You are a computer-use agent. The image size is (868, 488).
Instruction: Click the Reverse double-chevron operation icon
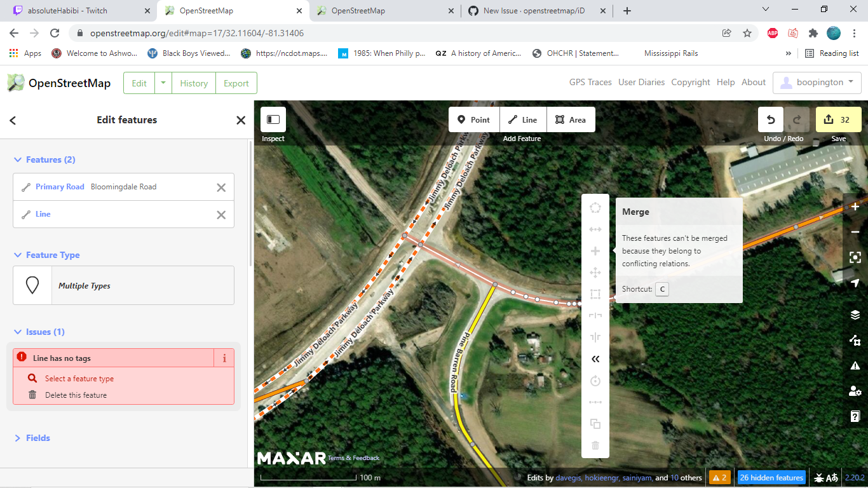tap(595, 359)
